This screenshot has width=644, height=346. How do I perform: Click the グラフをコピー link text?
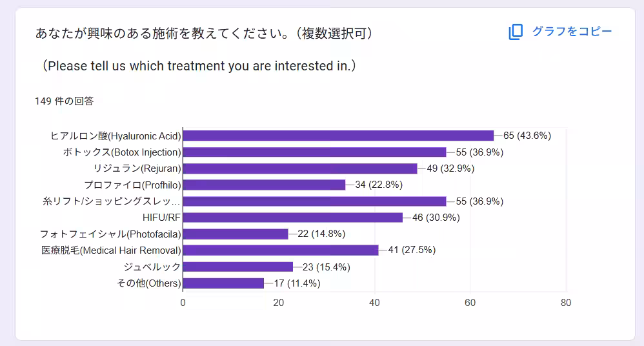click(572, 31)
